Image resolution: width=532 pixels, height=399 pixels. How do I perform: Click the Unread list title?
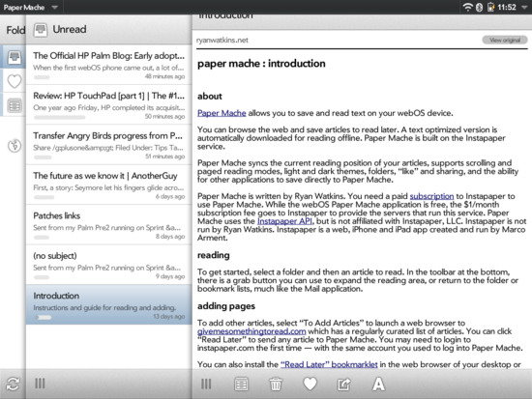[x=70, y=30]
